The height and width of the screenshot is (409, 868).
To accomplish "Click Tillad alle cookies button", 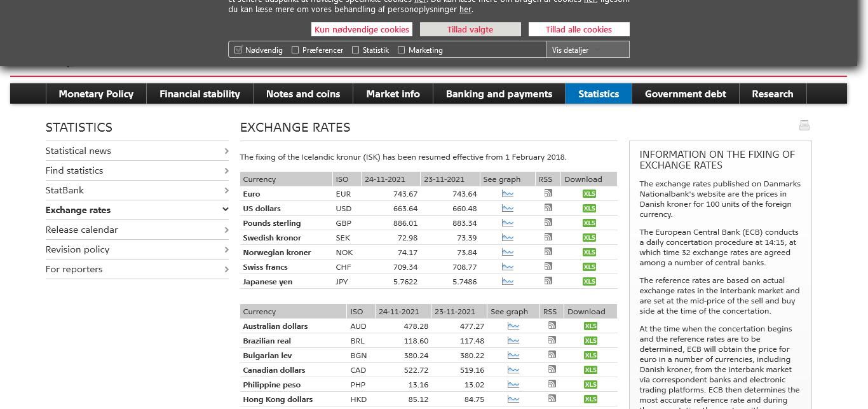I will (578, 29).
